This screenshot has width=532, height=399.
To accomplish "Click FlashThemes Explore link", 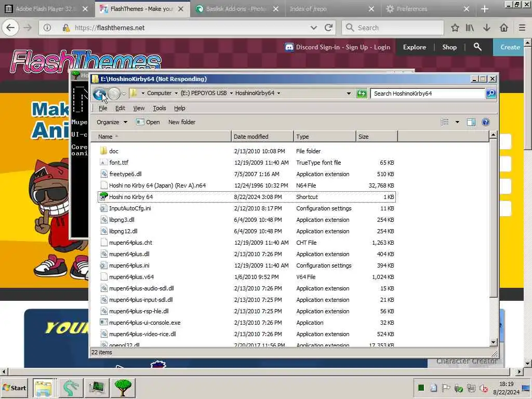I will 414,47.
